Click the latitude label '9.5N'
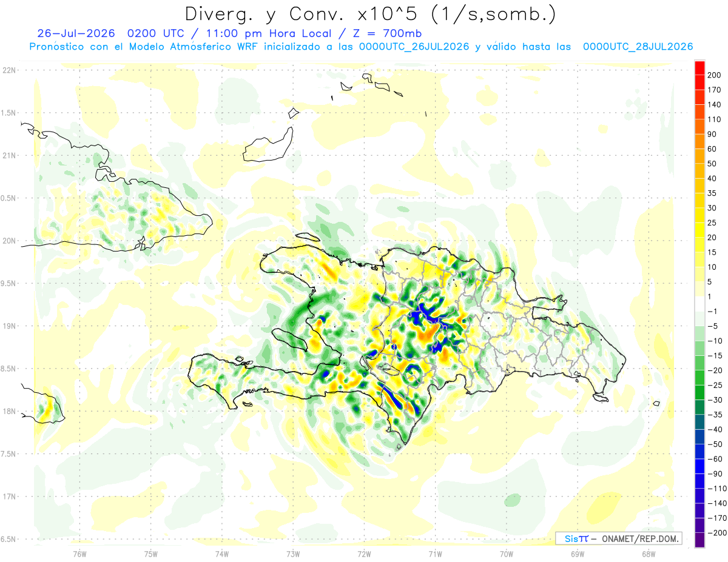This screenshot has height=562, width=728. pos(9,284)
